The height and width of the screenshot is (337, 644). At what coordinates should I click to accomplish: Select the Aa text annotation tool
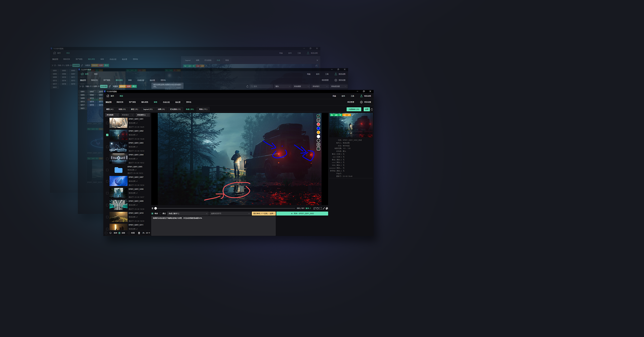318,120
